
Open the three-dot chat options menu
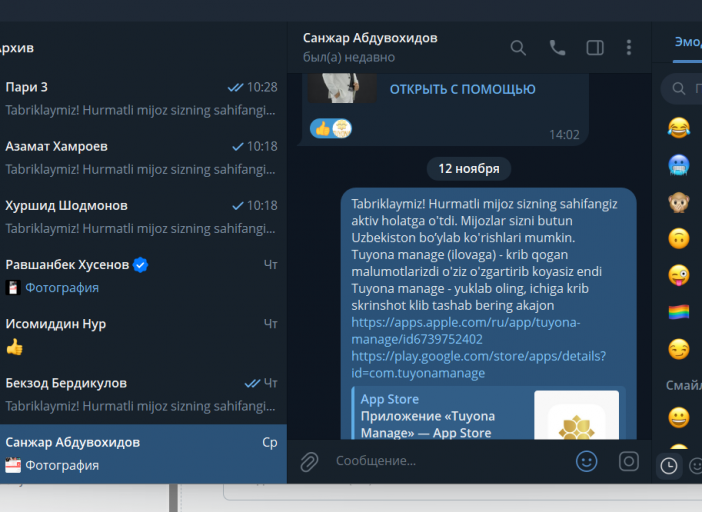click(x=629, y=47)
